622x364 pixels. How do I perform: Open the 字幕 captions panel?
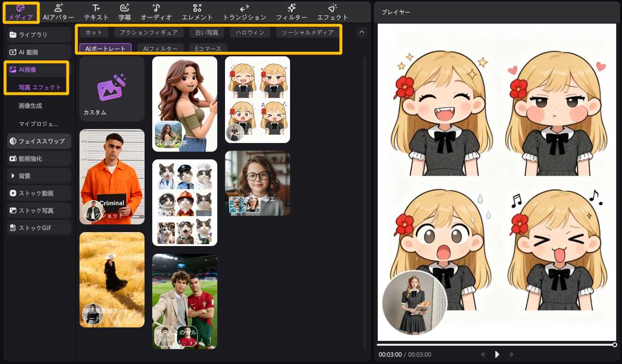124,12
